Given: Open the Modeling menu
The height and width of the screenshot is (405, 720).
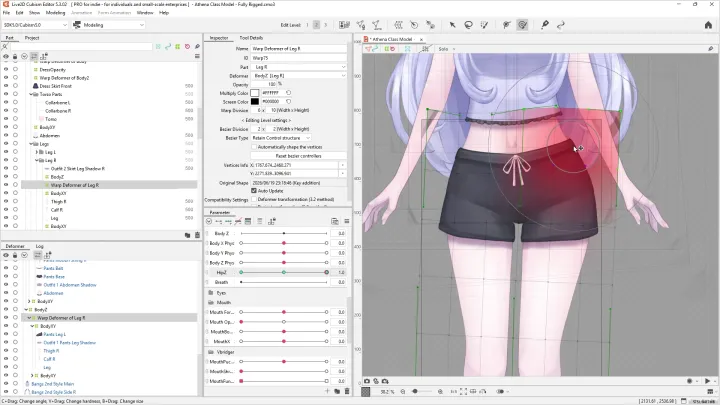Looking at the screenshot, I should pos(56,13).
